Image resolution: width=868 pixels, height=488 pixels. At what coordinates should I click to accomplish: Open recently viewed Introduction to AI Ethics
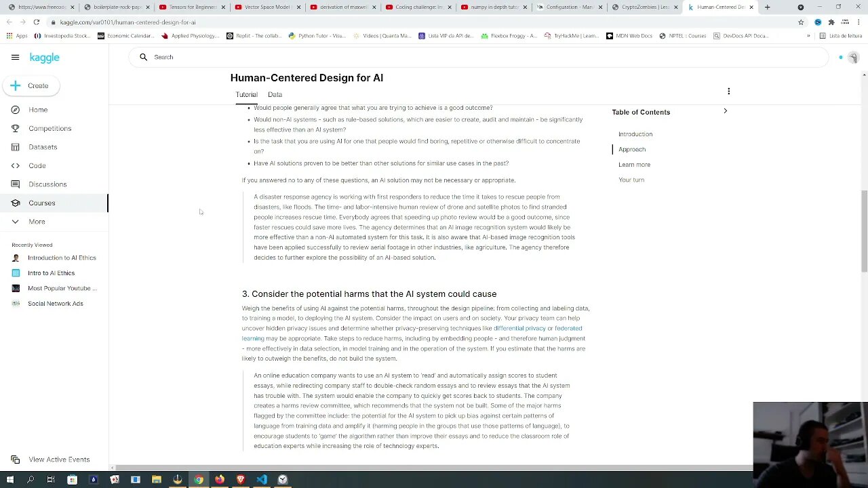coord(62,258)
